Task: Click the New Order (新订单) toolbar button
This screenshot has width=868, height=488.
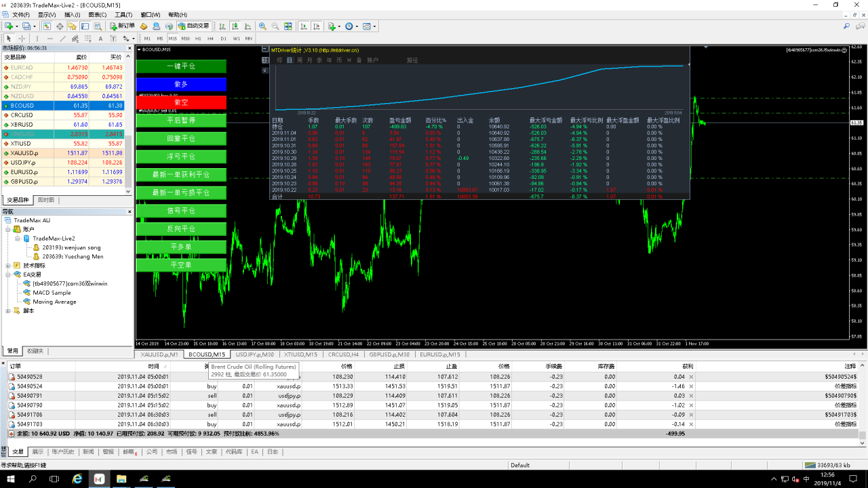Action: tap(123, 26)
